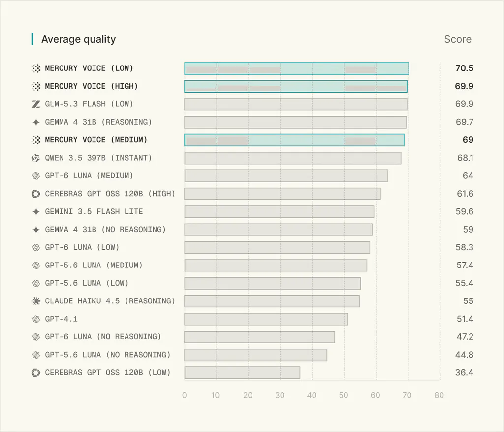Click the score value "51.4"
Viewport: 504px width, 432px height.
point(465,319)
